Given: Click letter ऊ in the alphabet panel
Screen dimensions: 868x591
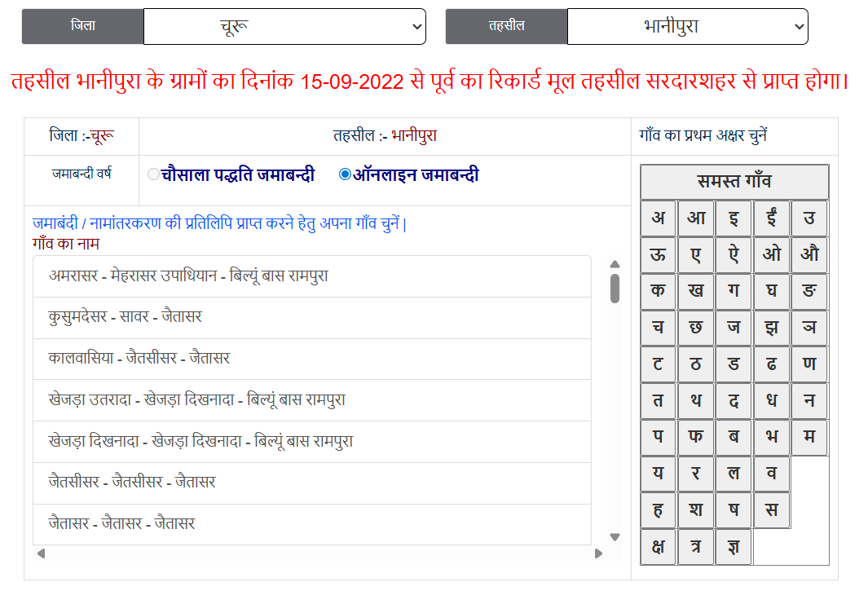Looking at the screenshot, I should [658, 254].
